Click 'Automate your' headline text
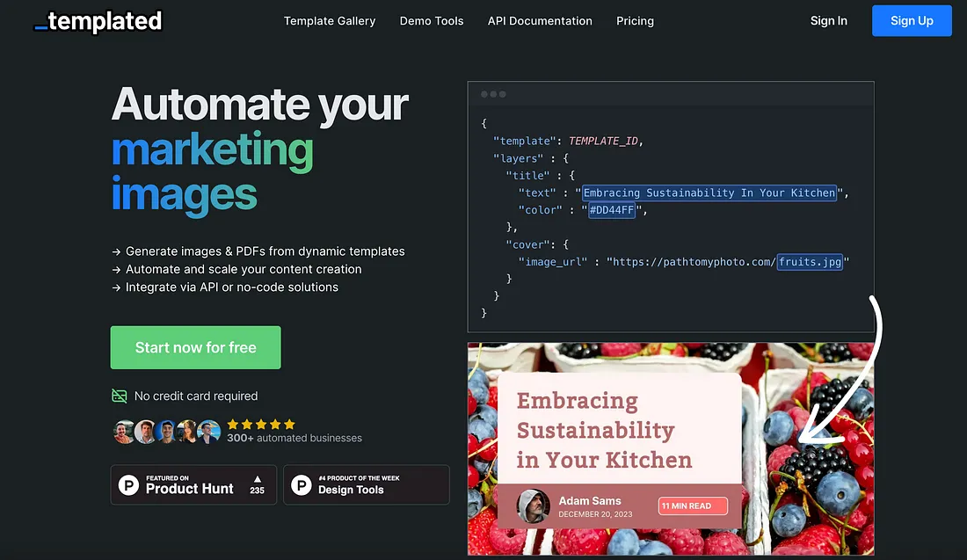 point(259,104)
